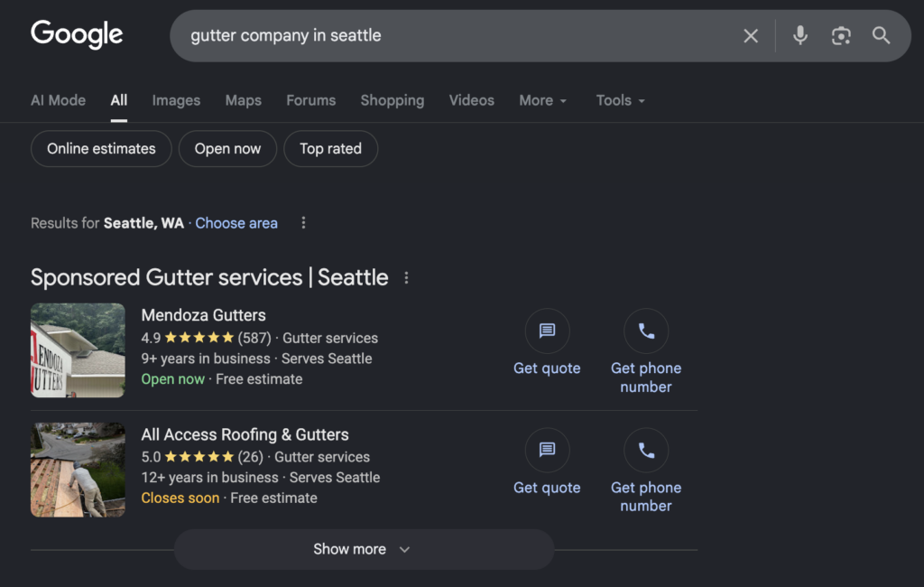Click chat icon for All Access Roofing quote
The image size is (924, 587).
(x=547, y=450)
